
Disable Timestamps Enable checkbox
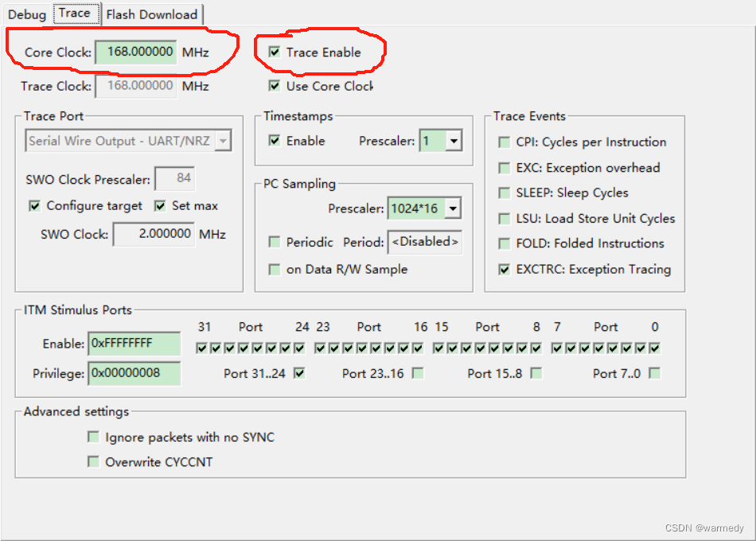click(275, 141)
